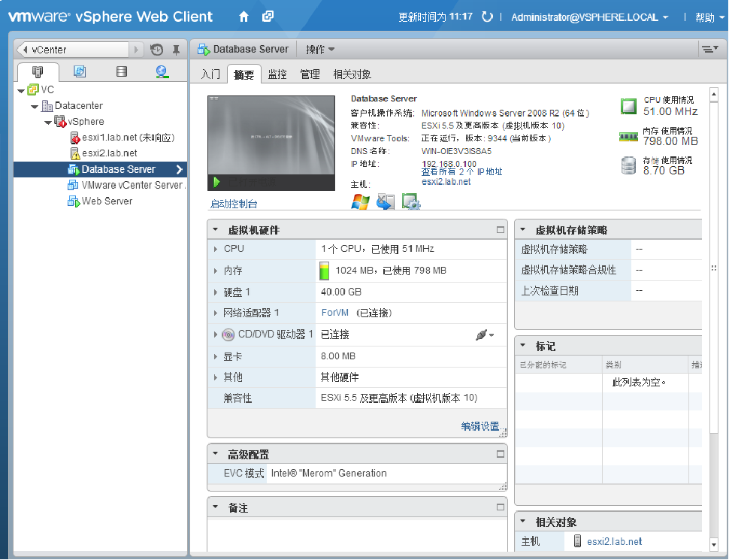Select the VC vCenter tree node
Image resolution: width=729 pixels, height=560 pixels.
coord(41,89)
